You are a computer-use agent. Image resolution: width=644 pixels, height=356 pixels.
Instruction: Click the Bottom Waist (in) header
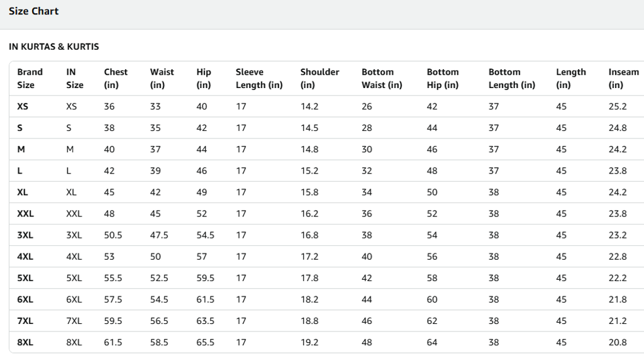381,79
